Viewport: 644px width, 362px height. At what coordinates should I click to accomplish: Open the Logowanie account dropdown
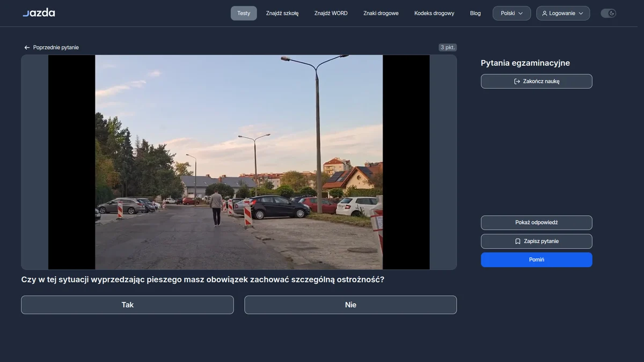pos(563,13)
